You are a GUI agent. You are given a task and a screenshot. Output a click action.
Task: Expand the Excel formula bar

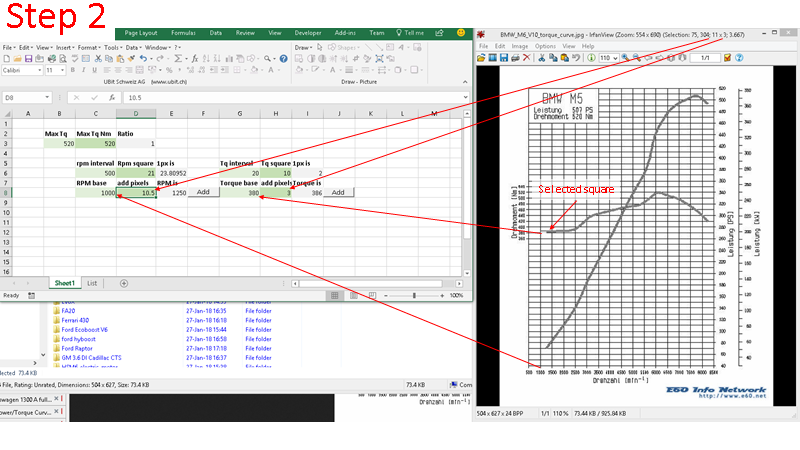(465, 97)
